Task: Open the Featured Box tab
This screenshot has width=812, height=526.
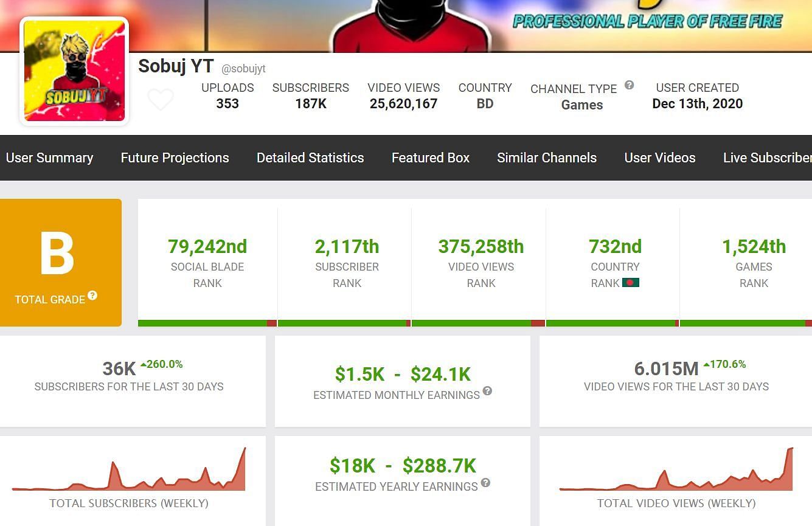Action: point(431,157)
